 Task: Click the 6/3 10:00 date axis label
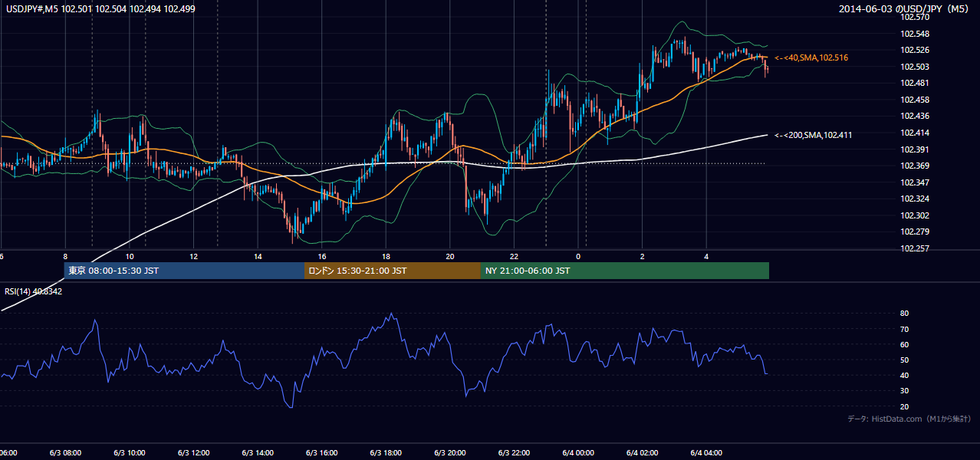(x=129, y=452)
